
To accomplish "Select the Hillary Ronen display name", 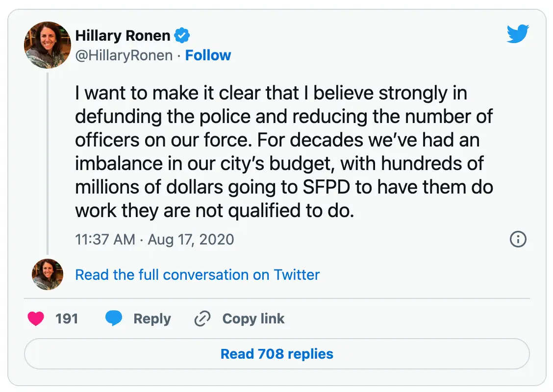I will [x=123, y=35].
